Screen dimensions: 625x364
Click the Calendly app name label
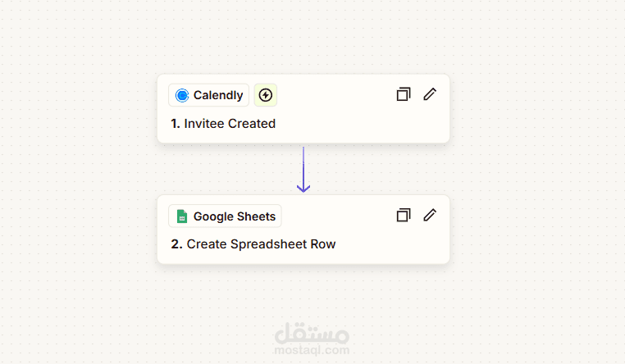pyautogui.click(x=218, y=95)
